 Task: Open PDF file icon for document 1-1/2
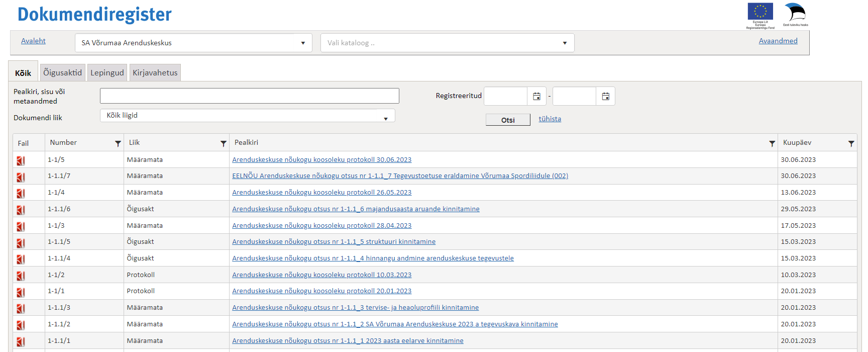21,276
